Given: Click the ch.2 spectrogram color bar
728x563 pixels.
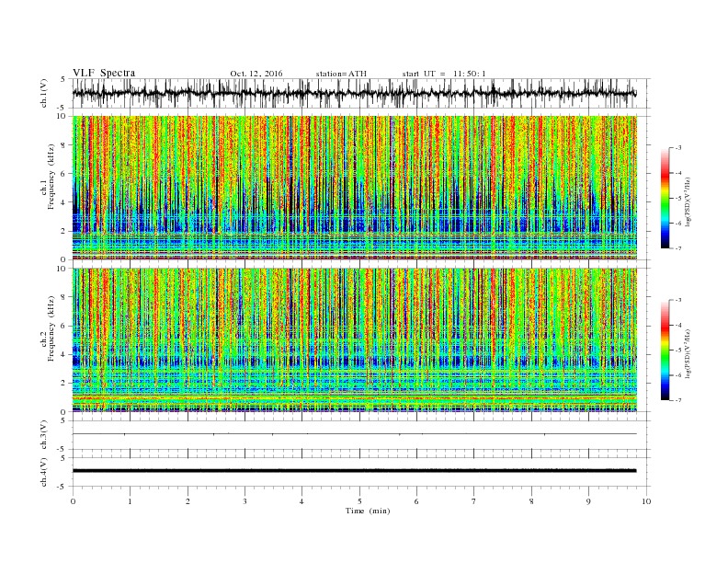Looking at the screenshot, I should 665,350.
